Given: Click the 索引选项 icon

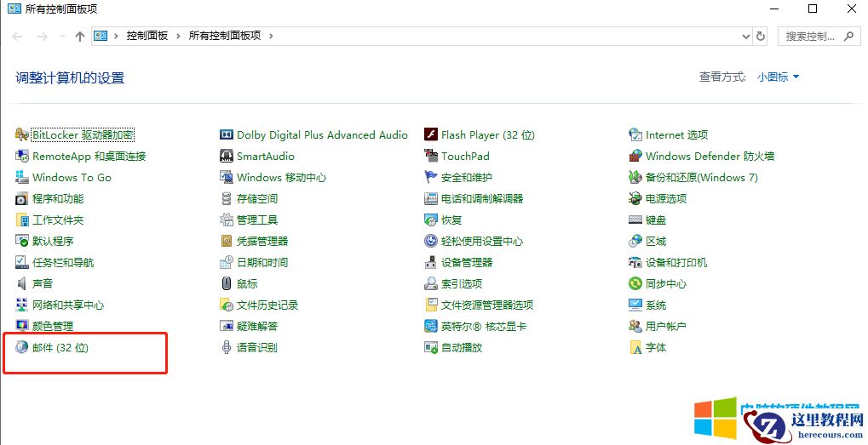Looking at the screenshot, I should tap(431, 283).
